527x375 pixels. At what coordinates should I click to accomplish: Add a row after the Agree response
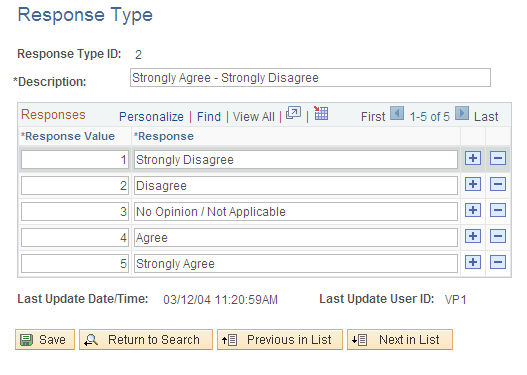tap(473, 236)
